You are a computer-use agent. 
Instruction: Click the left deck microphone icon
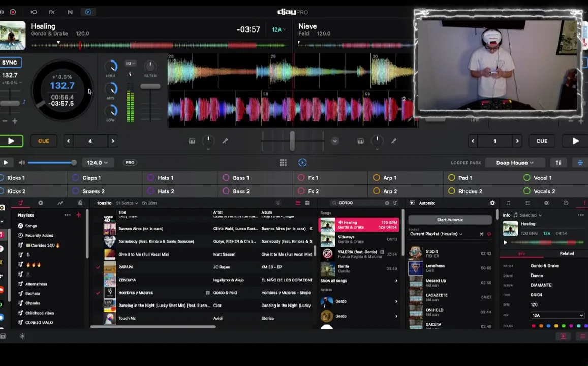pos(225,141)
